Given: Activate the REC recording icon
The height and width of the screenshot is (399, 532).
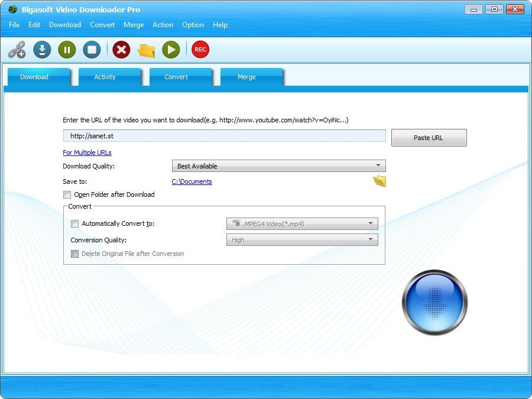Looking at the screenshot, I should (200, 50).
